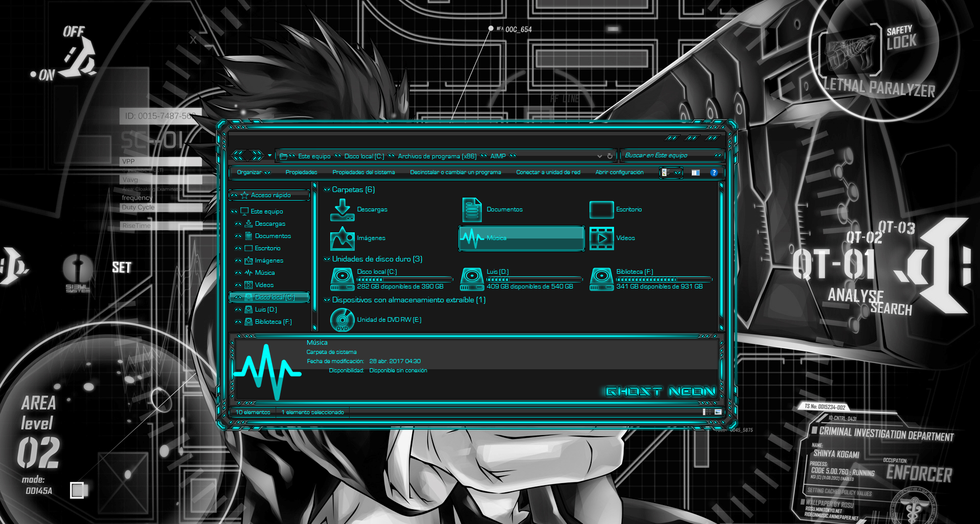Image resolution: width=980 pixels, height=524 pixels.
Task: Open Imágenes in the navigation pane
Action: click(269, 260)
